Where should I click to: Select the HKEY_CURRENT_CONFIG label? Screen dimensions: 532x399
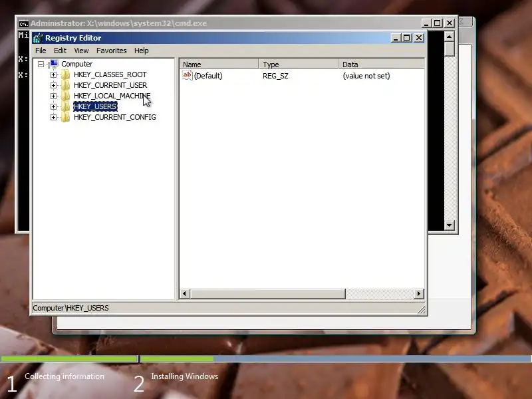pyautogui.click(x=114, y=118)
